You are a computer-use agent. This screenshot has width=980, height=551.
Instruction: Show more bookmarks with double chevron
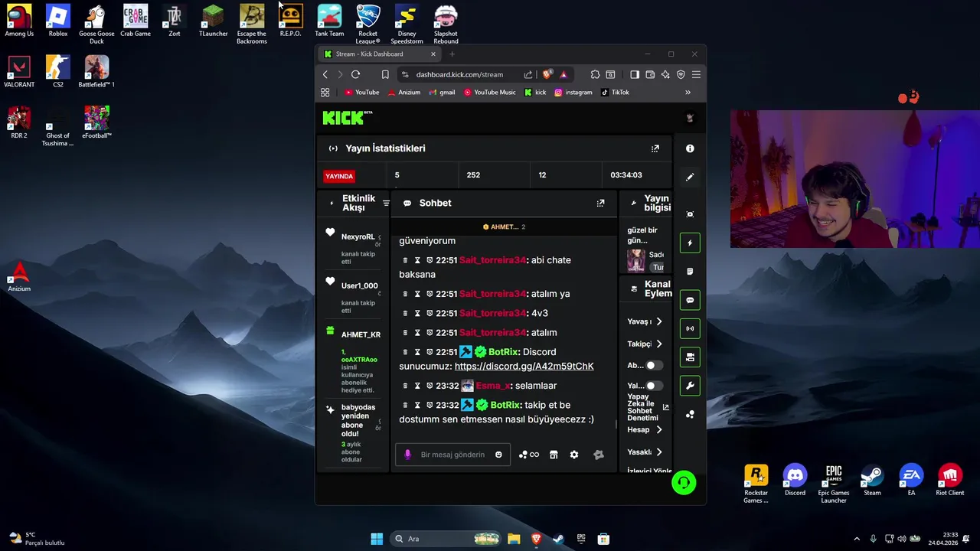[x=688, y=93]
